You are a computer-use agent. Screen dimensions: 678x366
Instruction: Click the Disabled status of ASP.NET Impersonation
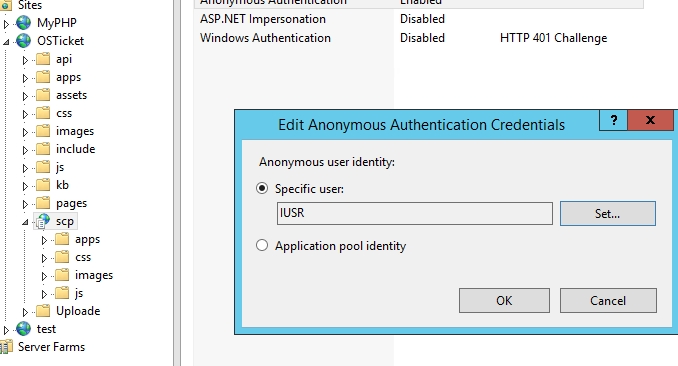(422, 19)
